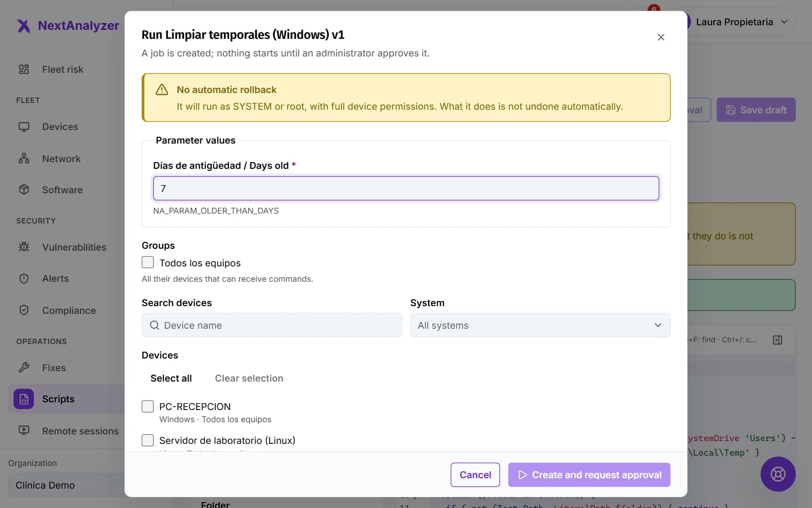This screenshot has width=812, height=508.
Task: Click the Software package icon in sidebar
Action: (24, 190)
